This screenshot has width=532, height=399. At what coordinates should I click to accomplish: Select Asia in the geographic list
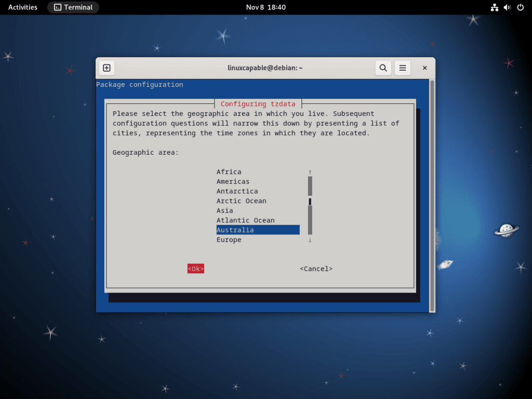pos(224,210)
